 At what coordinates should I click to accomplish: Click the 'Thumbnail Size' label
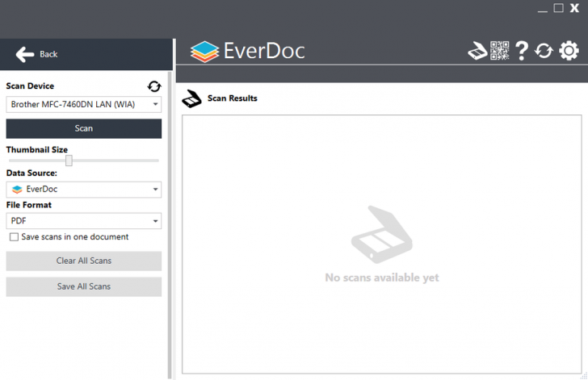click(x=37, y=150)
